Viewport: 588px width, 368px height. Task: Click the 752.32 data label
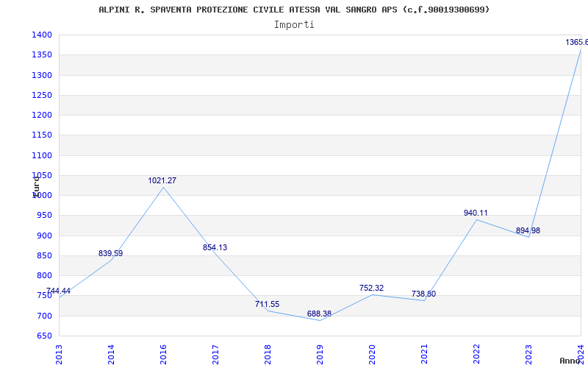(x=371, y=288)
